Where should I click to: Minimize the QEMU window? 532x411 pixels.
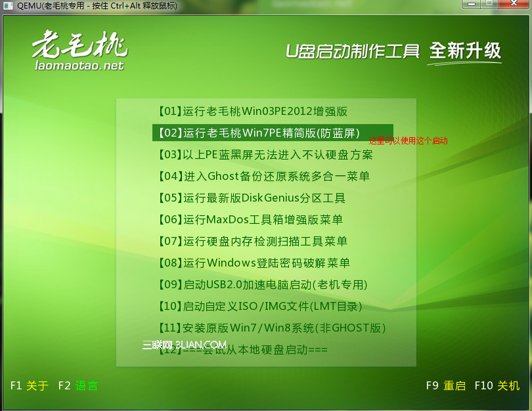coord(472,4)
